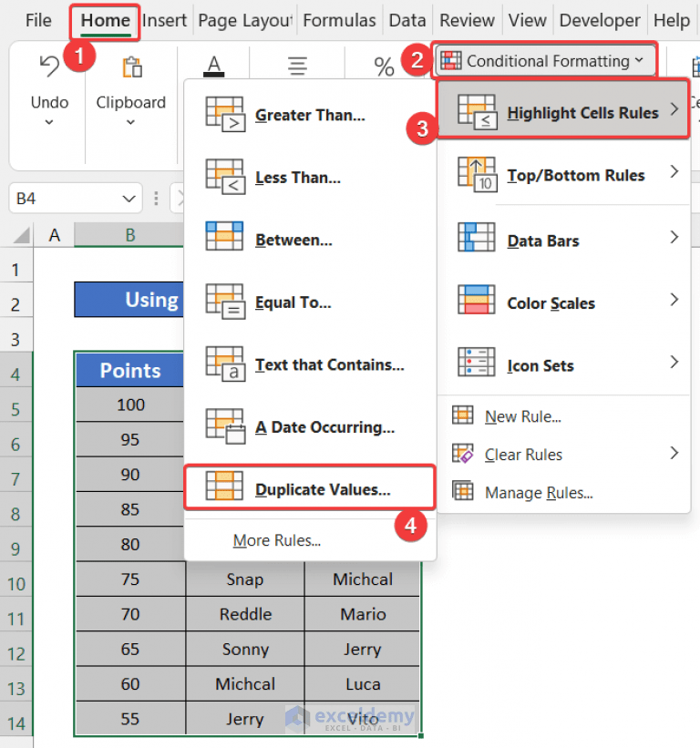
Task: Choose A Date Occurring... rule
Action: [x=310, y=427]
